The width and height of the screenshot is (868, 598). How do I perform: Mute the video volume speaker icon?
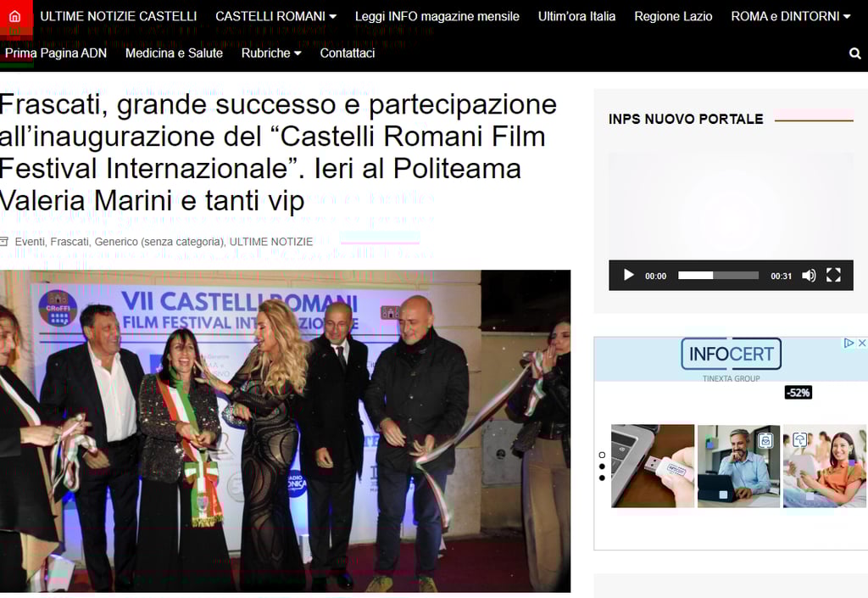[809, 275]
